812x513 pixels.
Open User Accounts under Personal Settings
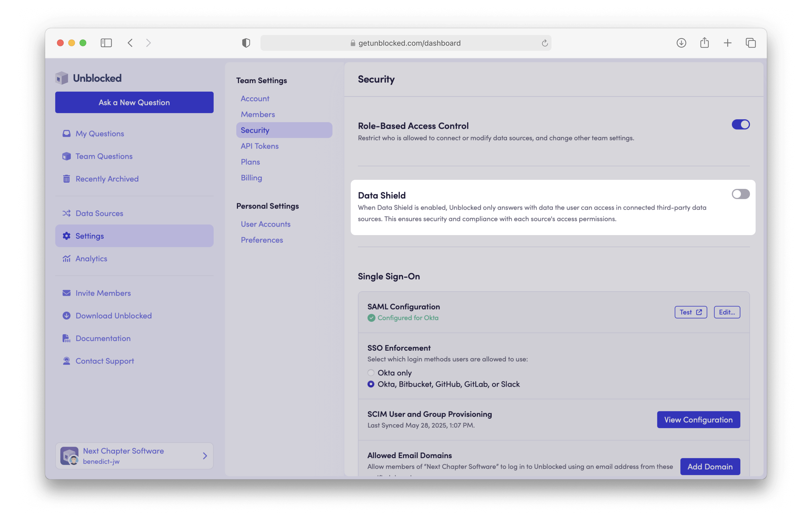point(265,224)
